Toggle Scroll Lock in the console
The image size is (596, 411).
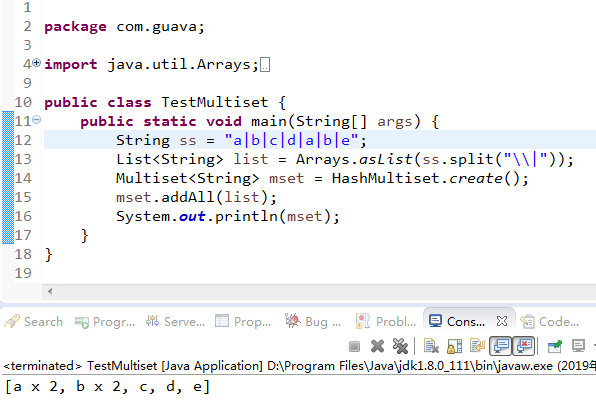point(454,346)
